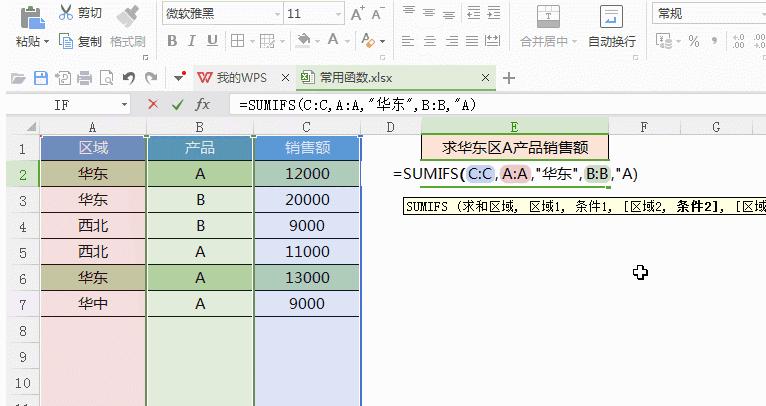Add a new document tab with plus
Screen dimensions: 766x406
coord(509,78)
